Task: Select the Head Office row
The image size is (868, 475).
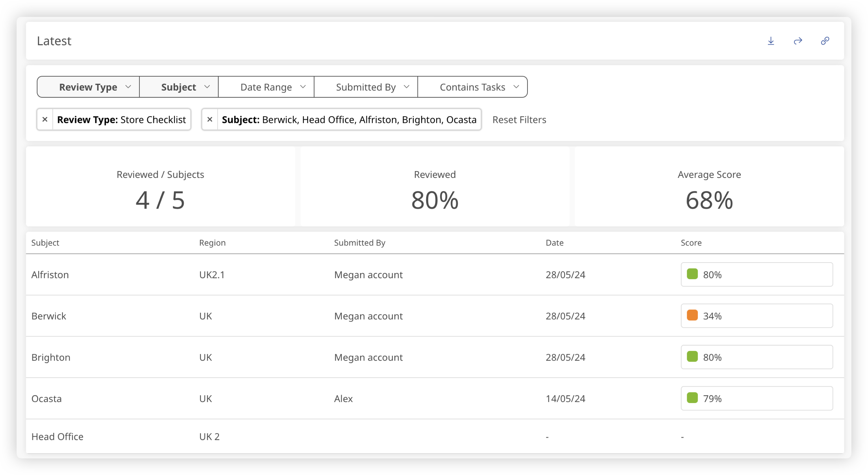Action: pyautogui.click(x=57, y=437)
